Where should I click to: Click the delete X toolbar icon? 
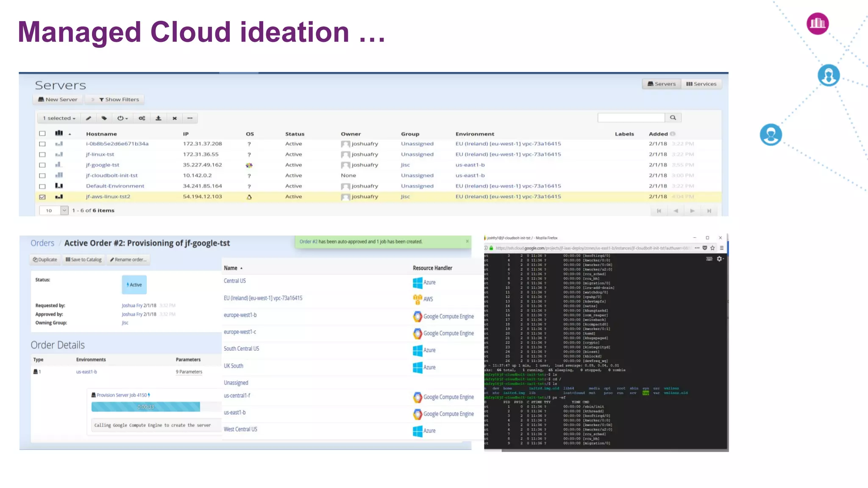coord(175,118)
